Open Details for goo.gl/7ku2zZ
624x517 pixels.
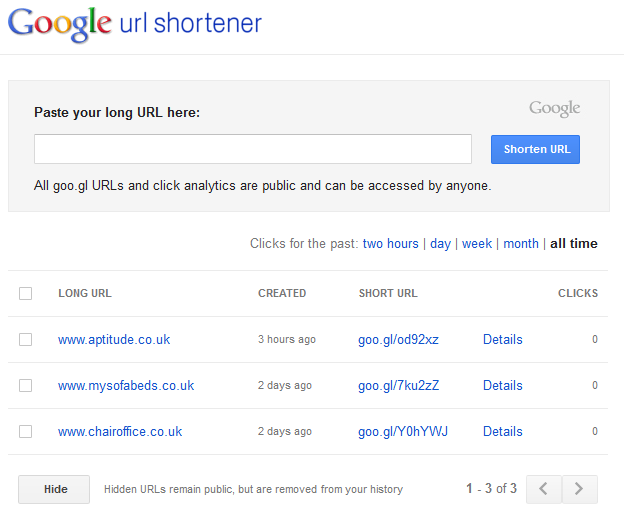[x=503, y=385]
